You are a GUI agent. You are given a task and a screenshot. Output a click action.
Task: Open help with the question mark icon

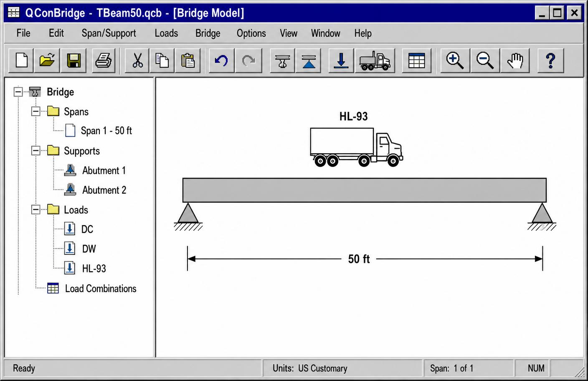click(550, 61)
